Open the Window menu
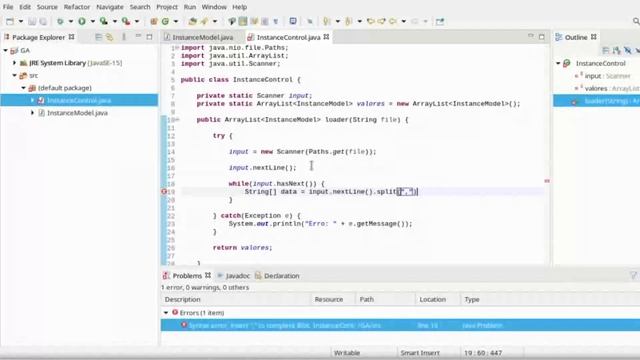 pos(214,7)
